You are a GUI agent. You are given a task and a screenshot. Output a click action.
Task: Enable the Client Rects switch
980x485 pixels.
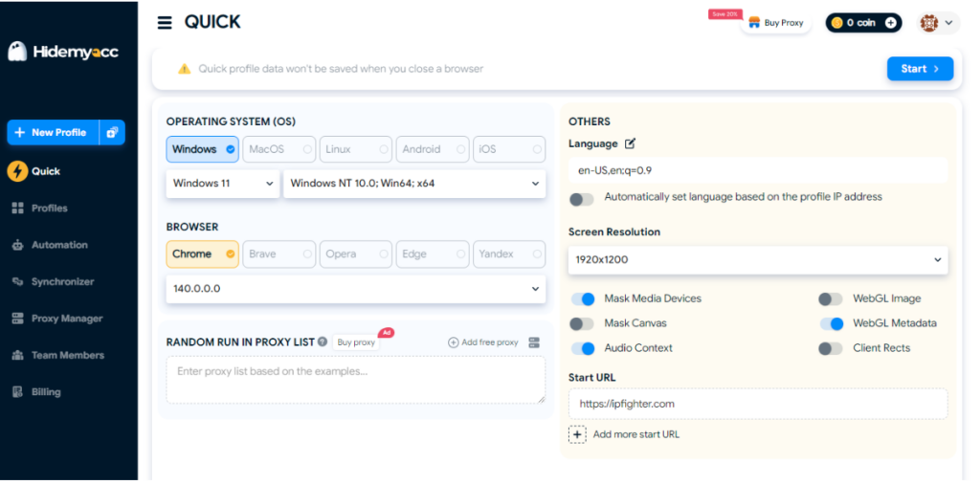click(831, 349)
